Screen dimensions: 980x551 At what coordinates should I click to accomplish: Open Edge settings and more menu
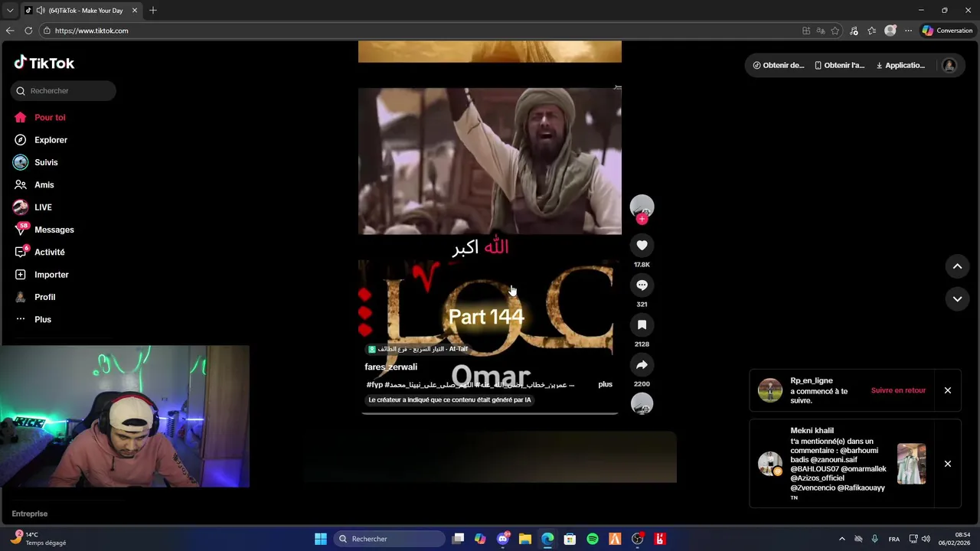coord(908,31)
